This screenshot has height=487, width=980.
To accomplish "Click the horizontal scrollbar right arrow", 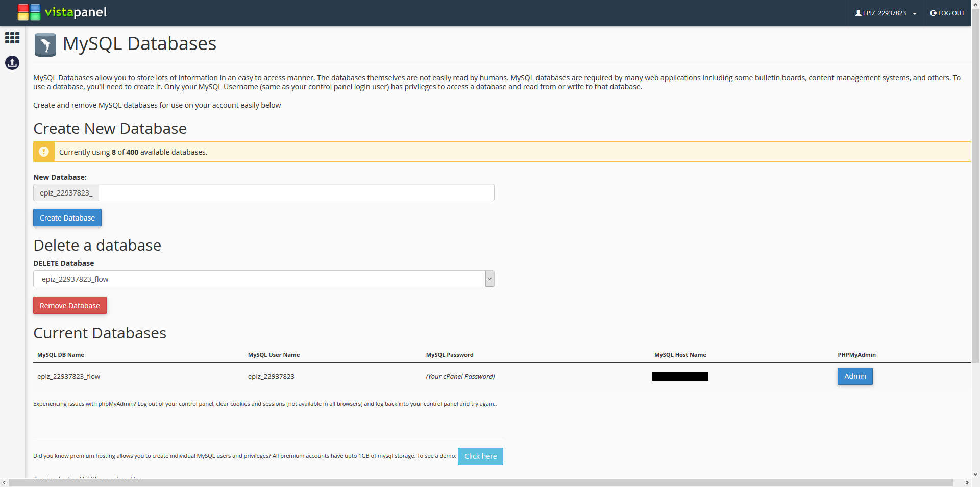I will tap(967, 483).
